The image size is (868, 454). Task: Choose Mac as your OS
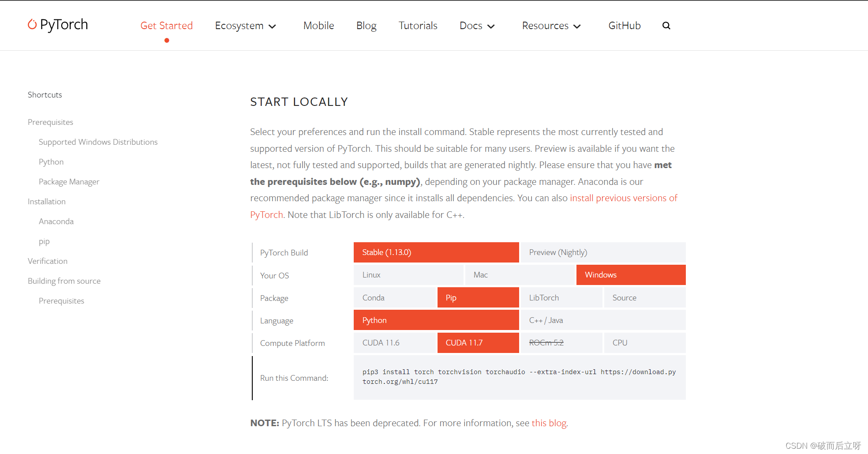tap(520, 275)
